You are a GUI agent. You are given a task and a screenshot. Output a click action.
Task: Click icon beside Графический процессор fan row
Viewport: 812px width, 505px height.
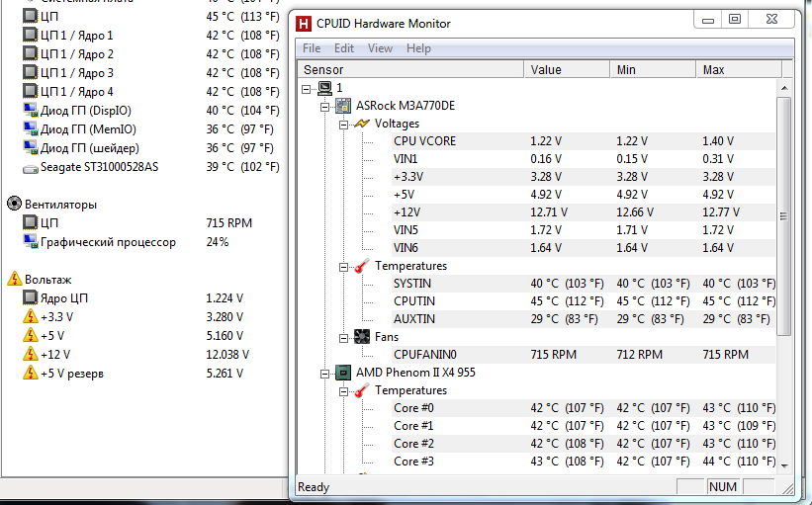pos(31,242)
